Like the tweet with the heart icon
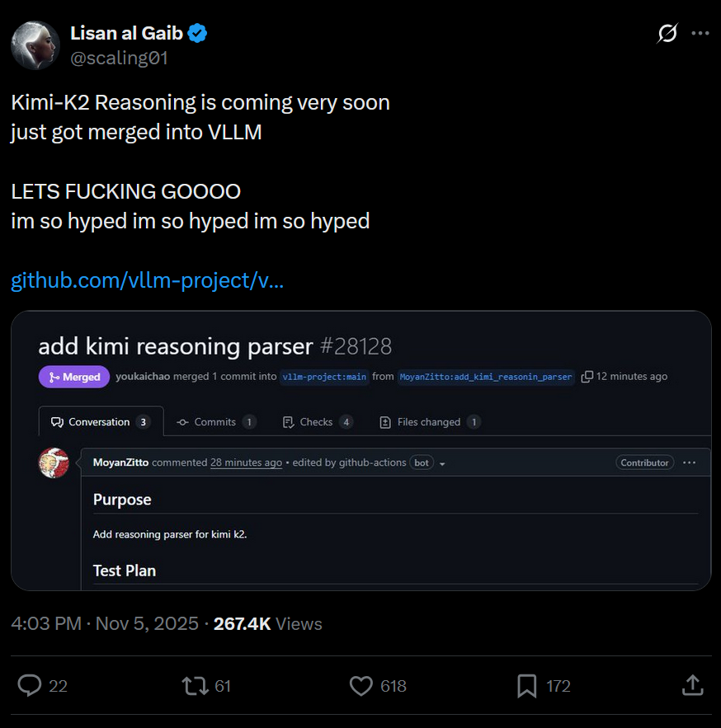Image resolution: width=721 pixels, height=728 pixels. click(x=361, y=685)
